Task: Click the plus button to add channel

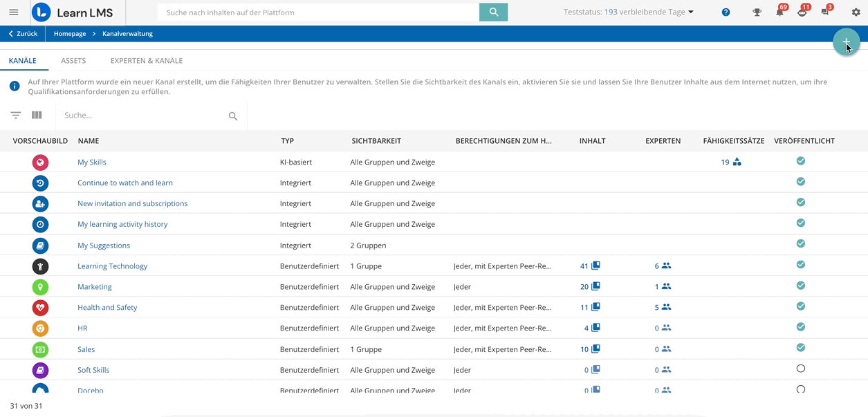Action: pyautogui.click(x=846, y=43)
